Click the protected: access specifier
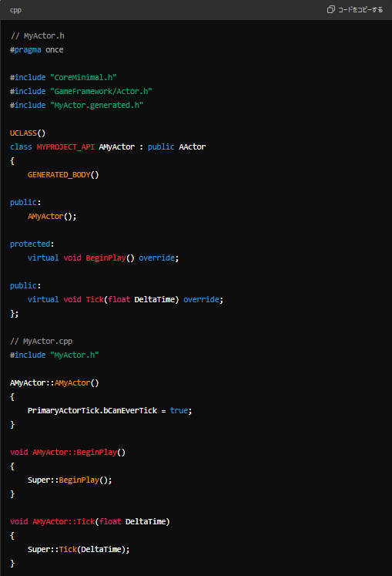Image resolution: width=392 pixels, height=576 pixels. click(x=32, y=244)
